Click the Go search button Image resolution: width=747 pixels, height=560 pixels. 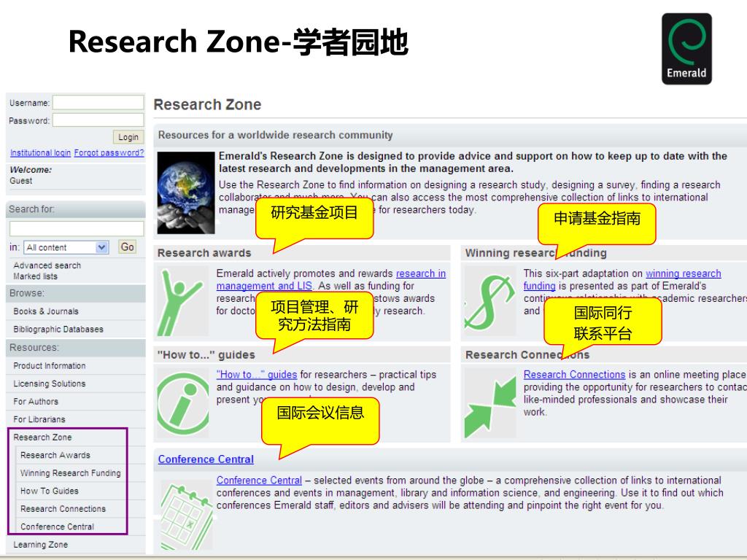127,246
